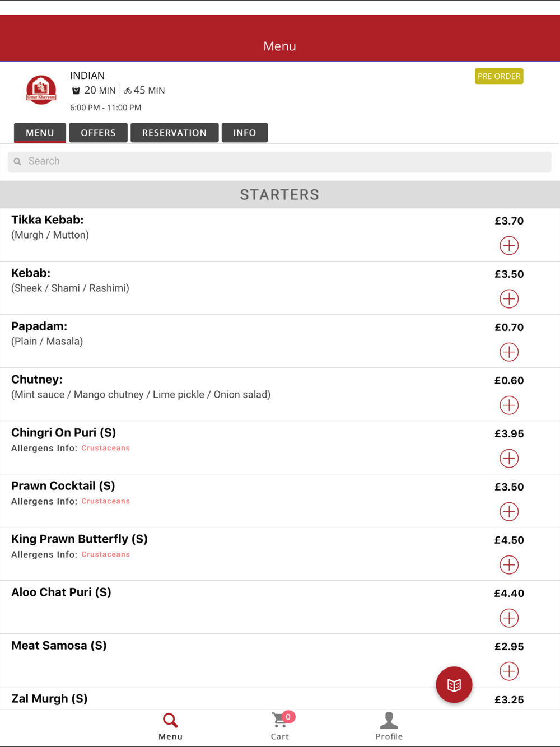Viewport: 560px width, 747px height.
Task: Open the Cart from bottom bar
Action: pos(280,726)
